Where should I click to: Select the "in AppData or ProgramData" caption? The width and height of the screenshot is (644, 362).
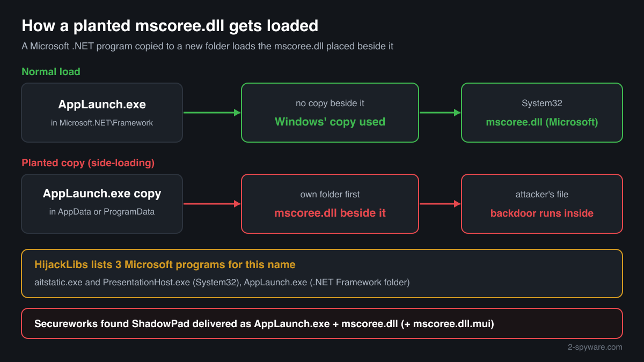(102, 212)
